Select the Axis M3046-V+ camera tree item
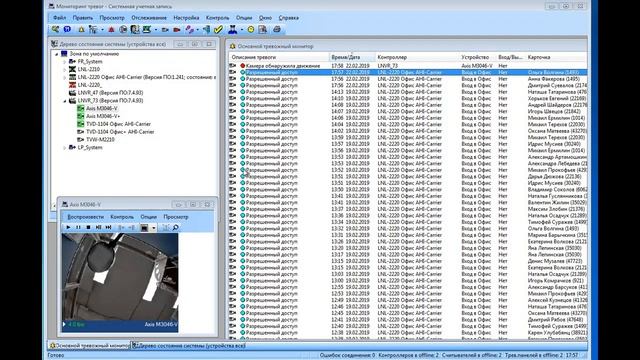 [103, 116]
